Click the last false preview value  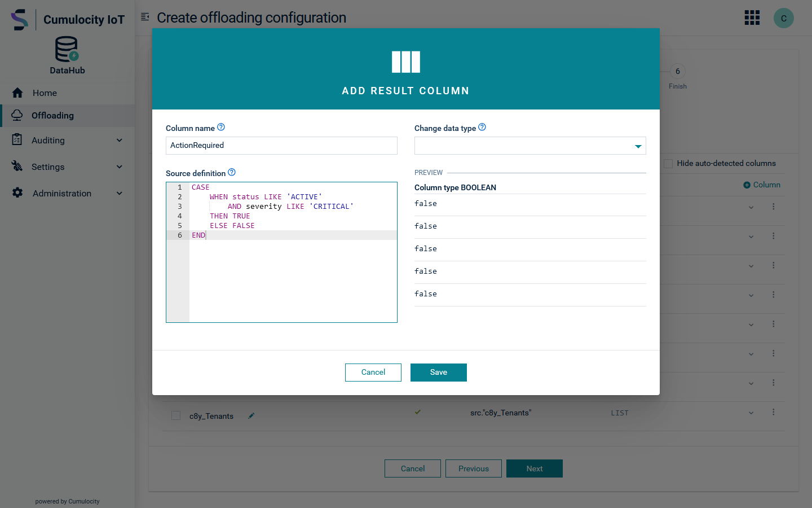426,294
